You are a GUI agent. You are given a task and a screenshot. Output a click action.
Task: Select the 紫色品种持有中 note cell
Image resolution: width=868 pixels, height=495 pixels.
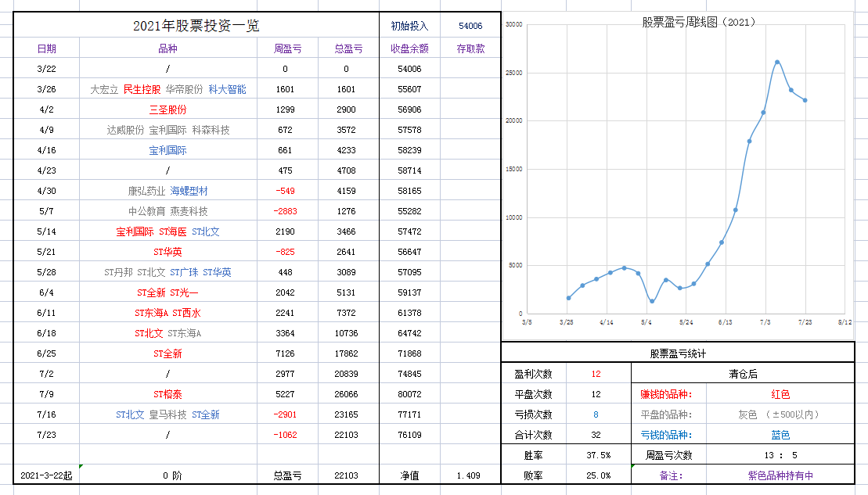coord(780,475)
